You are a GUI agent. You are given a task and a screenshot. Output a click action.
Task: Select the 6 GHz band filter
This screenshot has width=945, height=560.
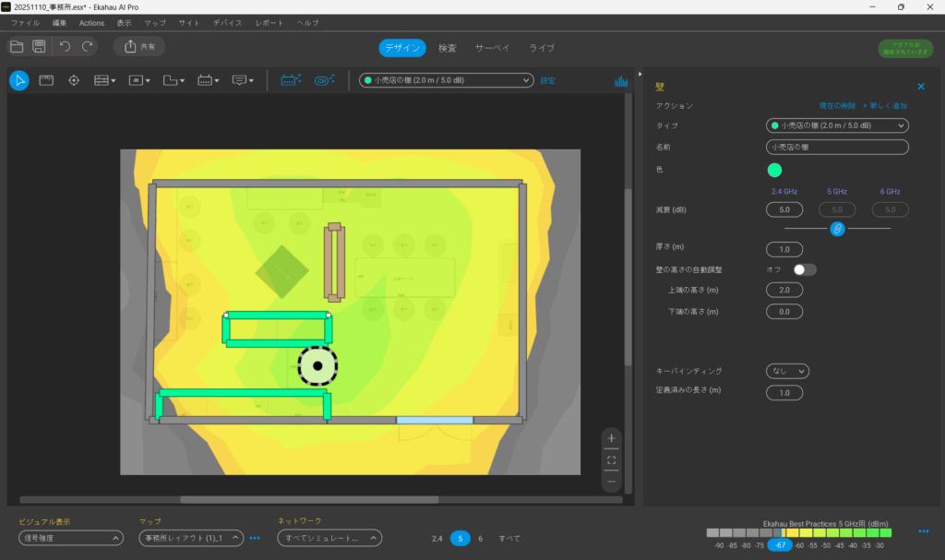[x=480, y=538]
